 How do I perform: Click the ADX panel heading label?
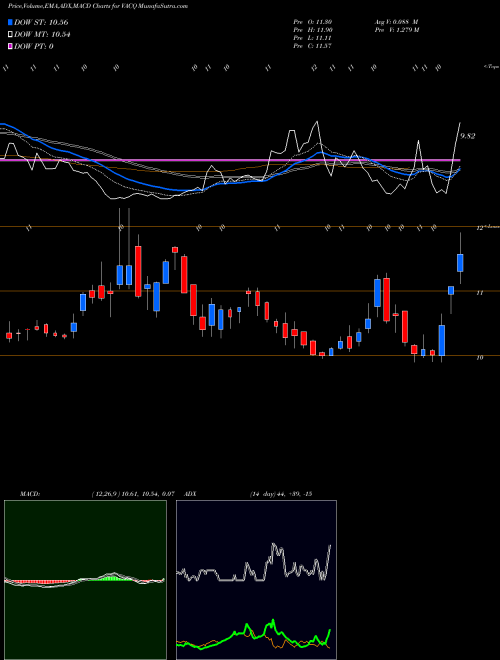[x=191, y=494]
